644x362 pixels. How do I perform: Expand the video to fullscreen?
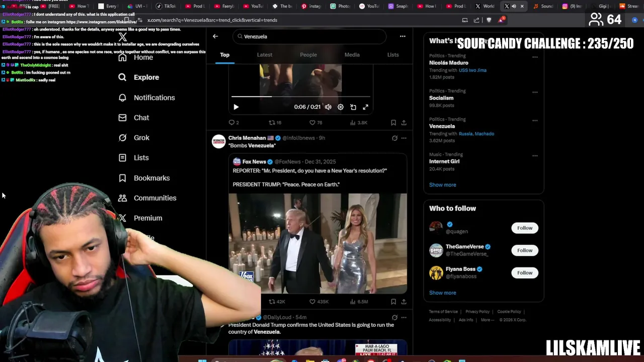click(x=366, y=107)
